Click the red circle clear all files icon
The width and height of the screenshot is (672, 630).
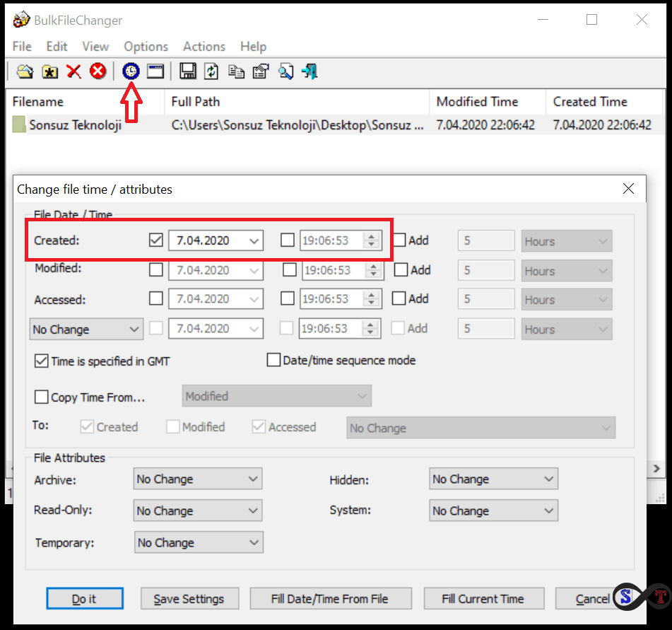click(98, 71)
